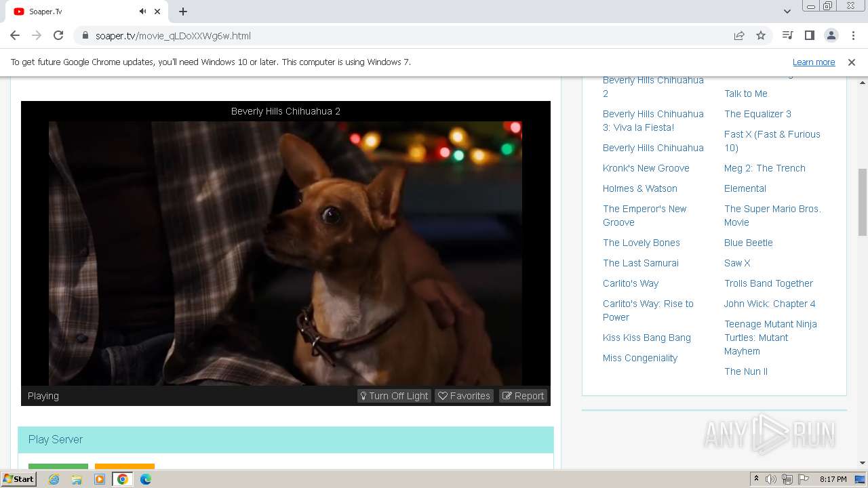
Task: Select the green play server button
Action: (58, 466)
